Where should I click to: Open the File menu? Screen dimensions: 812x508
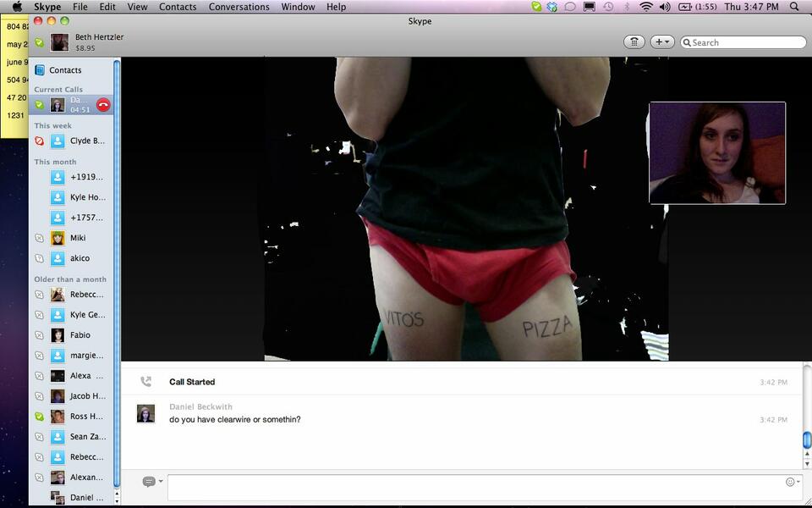click(80, 7)
